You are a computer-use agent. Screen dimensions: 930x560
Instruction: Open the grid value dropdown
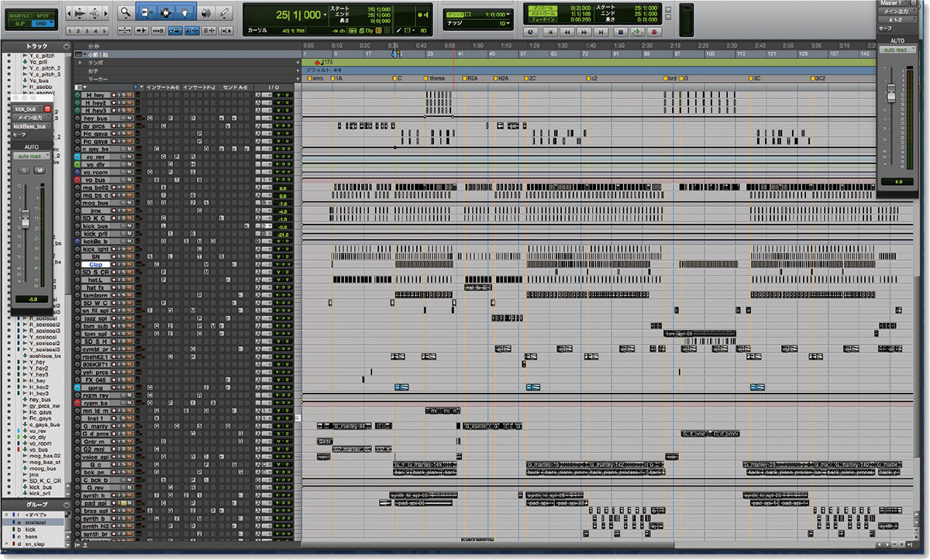click(509, 15)
